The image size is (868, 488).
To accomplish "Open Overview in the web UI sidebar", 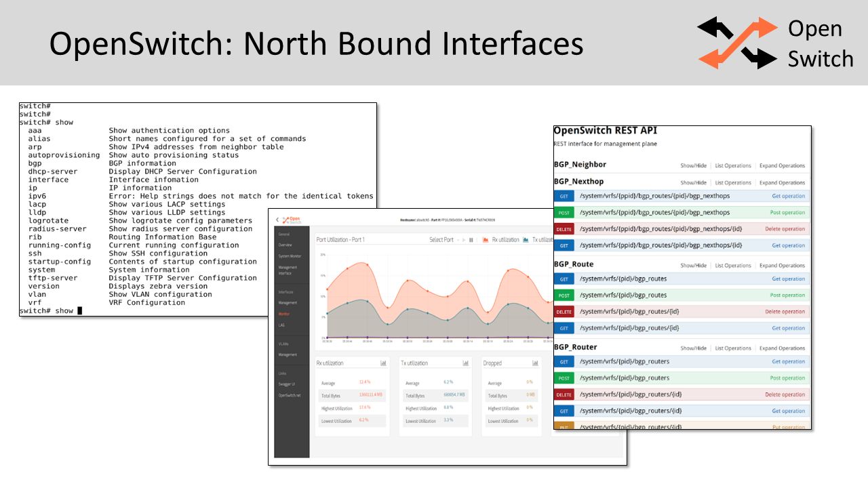I will (285, 245).
